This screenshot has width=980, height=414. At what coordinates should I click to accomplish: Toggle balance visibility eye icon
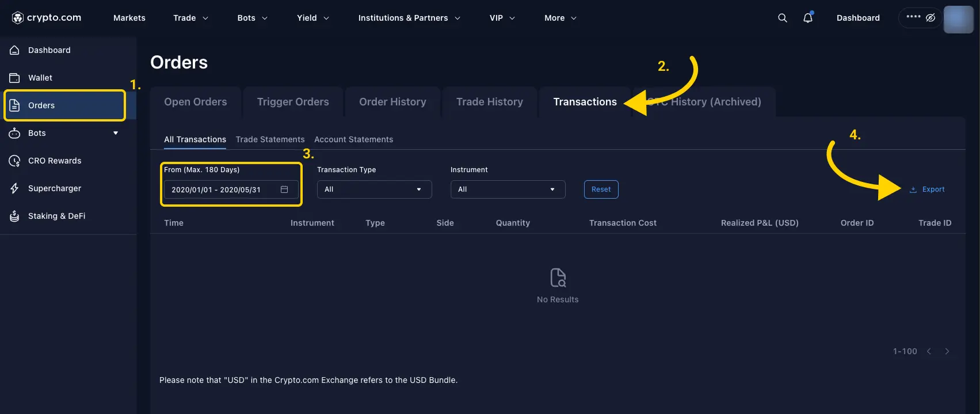click(931, 18)
